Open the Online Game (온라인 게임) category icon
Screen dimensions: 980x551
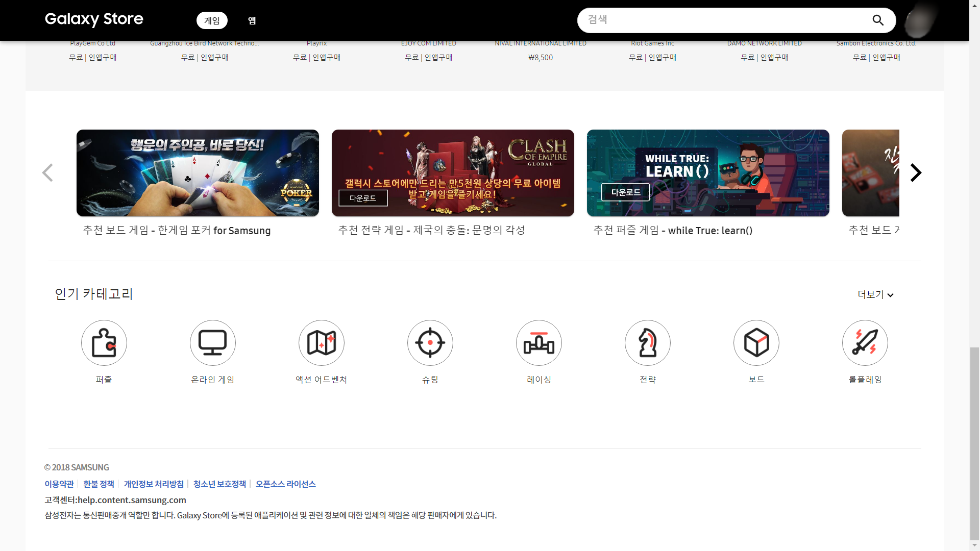(213, 343)
